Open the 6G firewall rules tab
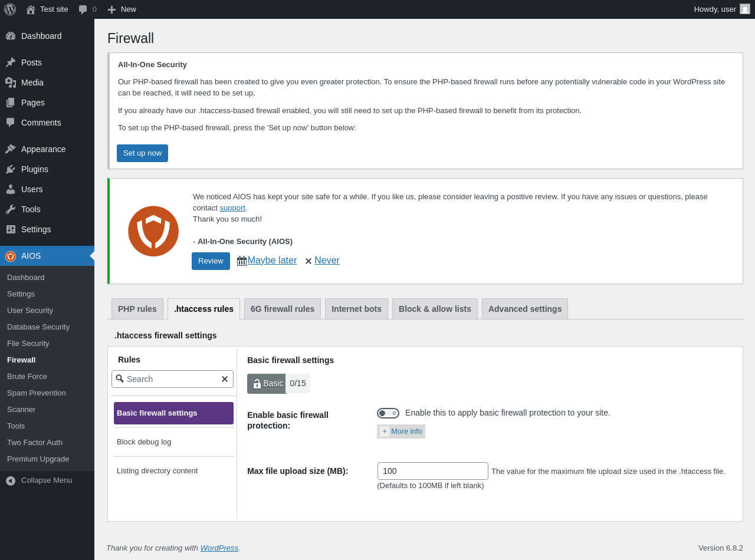This screenshot has width=755, height=560. [x=283, y=309]
